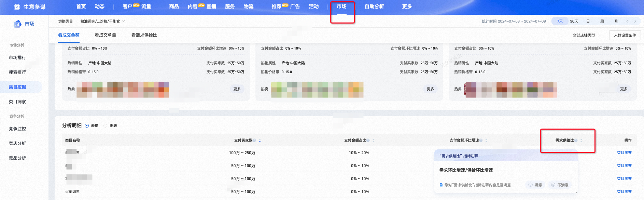Open the 流量 top menu
The image size is (644, 200).
coord(146,6)
